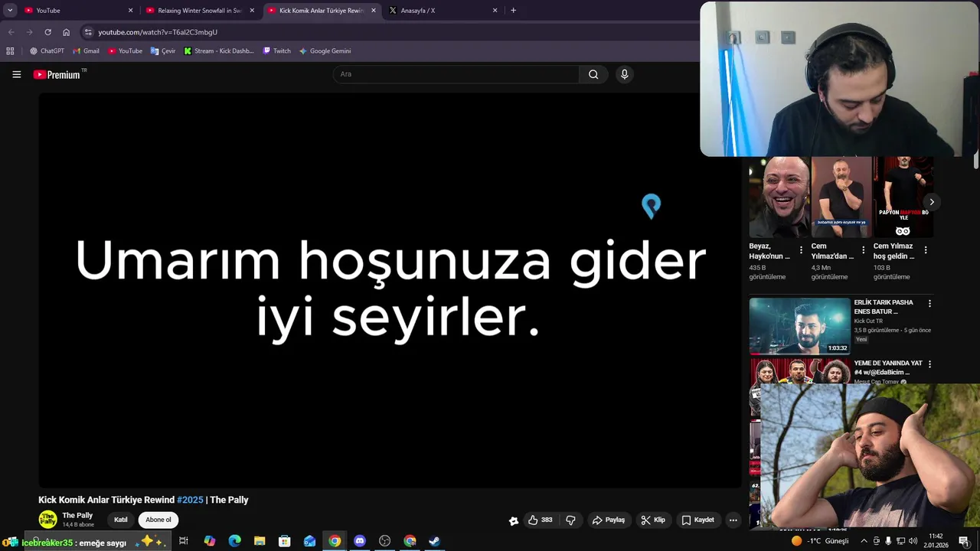Screen dimensions: 980x551
Task: Open Microsoft Store from the taskbar
Action: click(284, 541)
